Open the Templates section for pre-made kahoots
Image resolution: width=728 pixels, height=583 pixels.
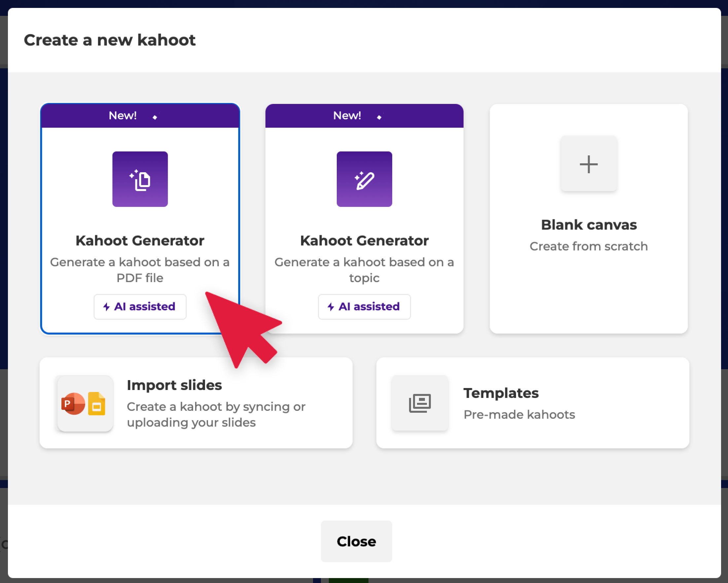[x=533, y=403]
